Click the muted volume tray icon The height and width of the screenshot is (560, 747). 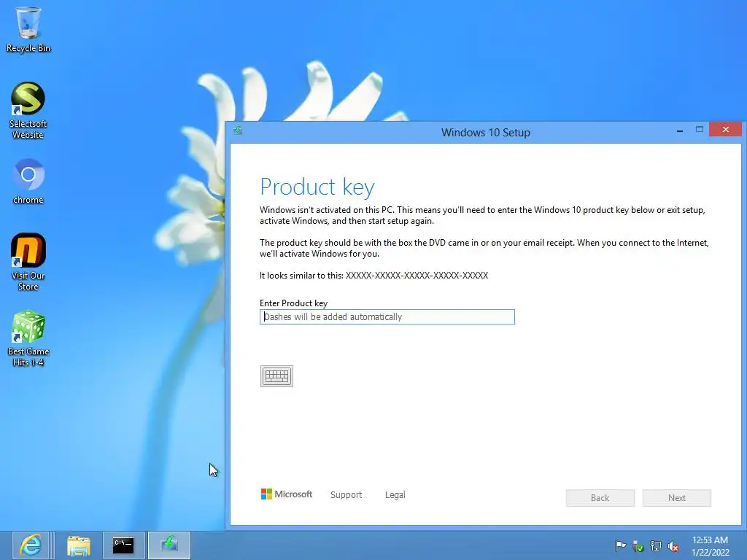(673, 546)
